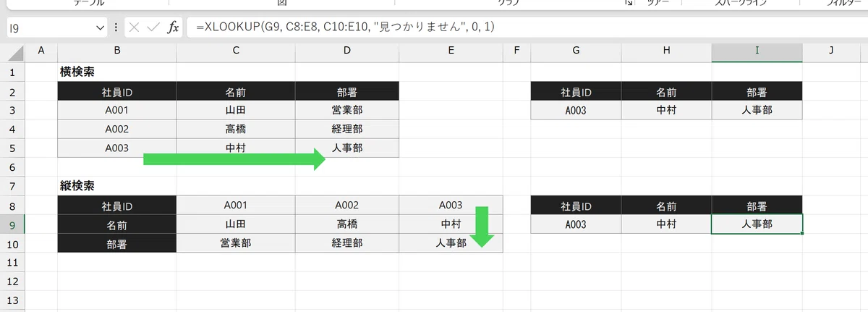The width and height of the screenshot is (868, 312).
Task: Click the 社員ID header in cell G8
Action: click(x=576, y=205)
